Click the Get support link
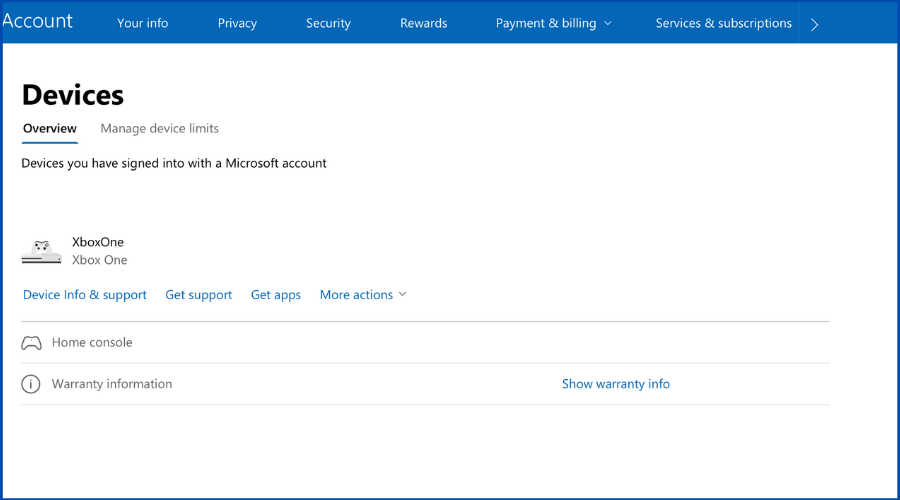Image resolution: width=900 pixels, height=500 pixels. pos(198,295)
